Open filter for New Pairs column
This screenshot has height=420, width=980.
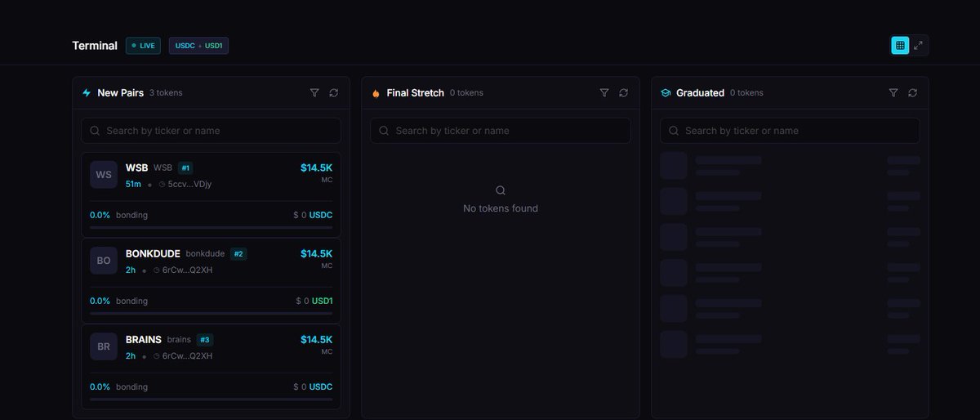314,93
